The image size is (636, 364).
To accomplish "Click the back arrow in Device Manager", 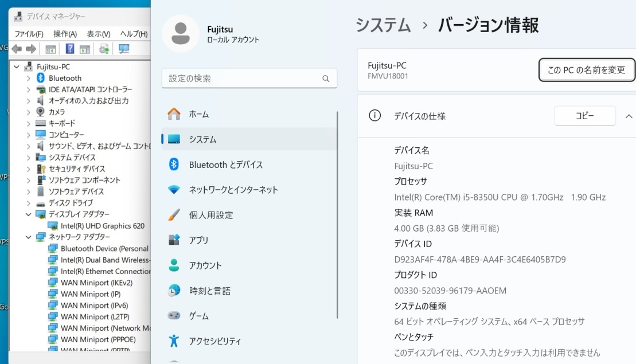I will click(x=17, y=49).
